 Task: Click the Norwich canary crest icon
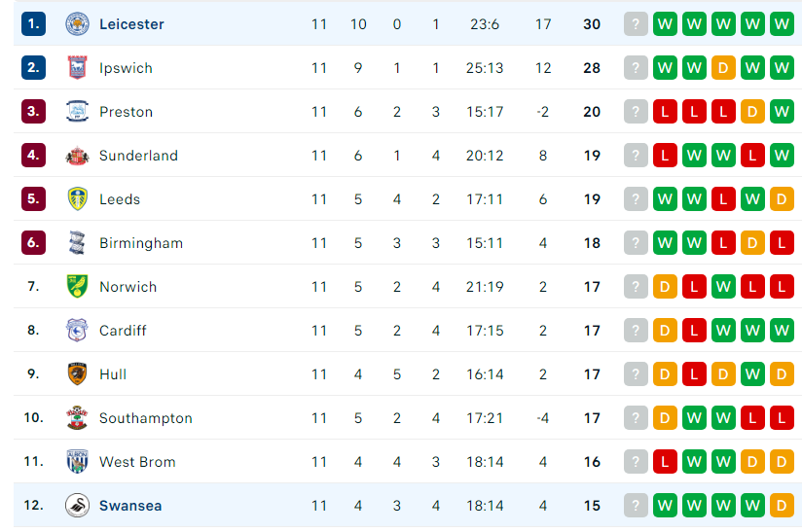pos(77,286)
